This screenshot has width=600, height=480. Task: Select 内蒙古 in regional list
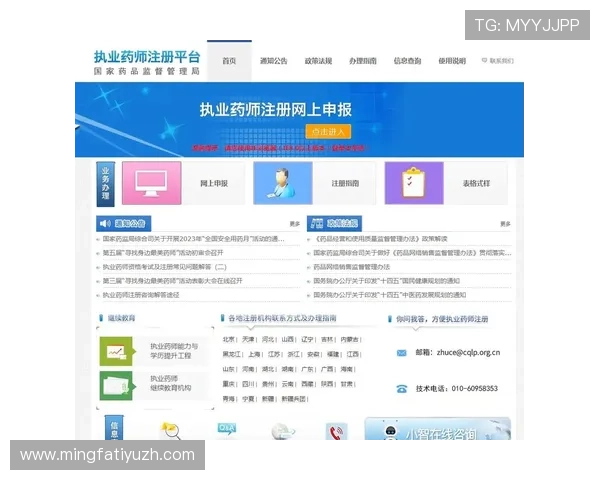(349, 340)
